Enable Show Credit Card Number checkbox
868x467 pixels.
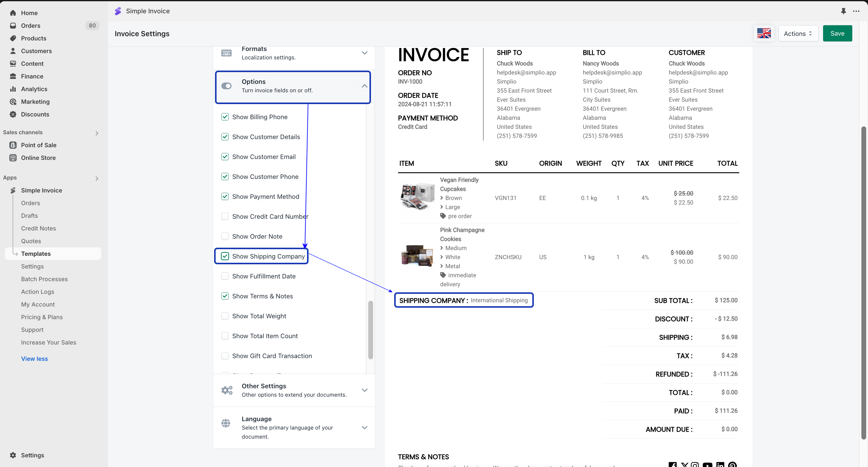click(x=225, y=216)
